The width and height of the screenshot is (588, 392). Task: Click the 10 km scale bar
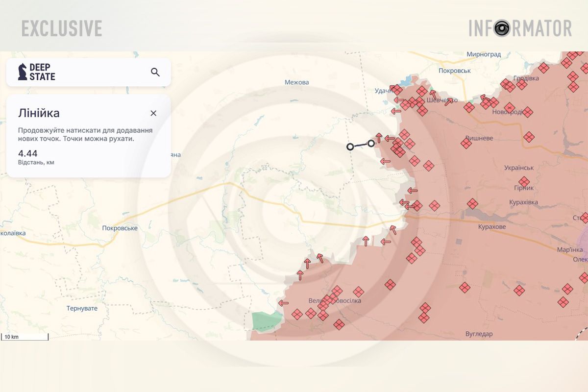[x=24, y=337]
